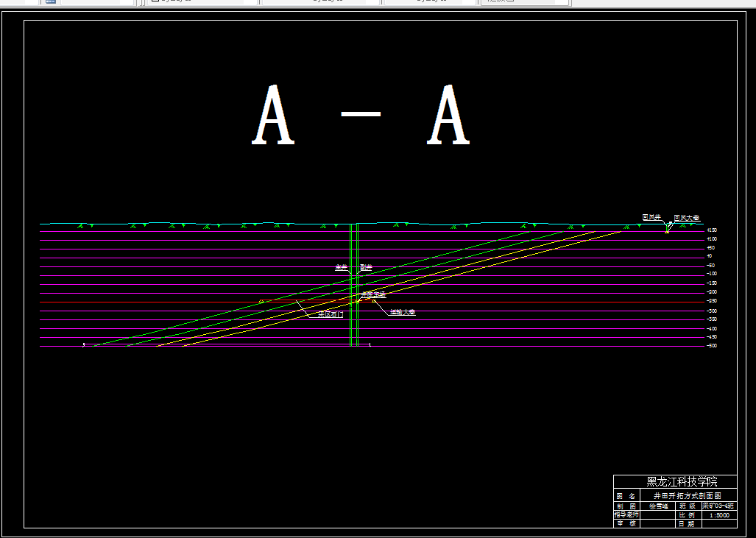Select the 运输大巷 annotation
The height and width of the screenshot is (538, 756).
(x=403, y=312)
